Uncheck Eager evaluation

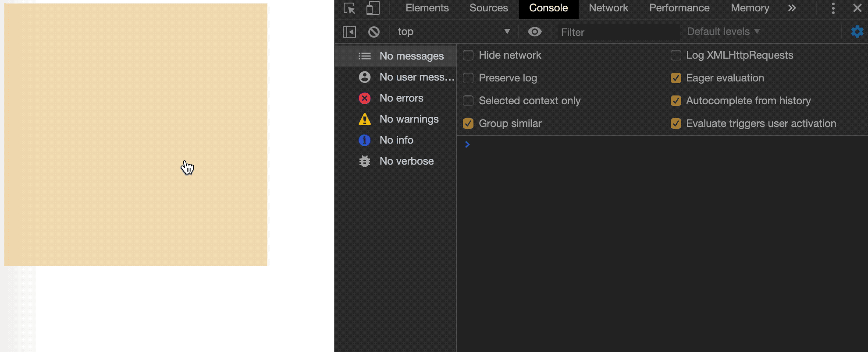click(x=676, y=78)
